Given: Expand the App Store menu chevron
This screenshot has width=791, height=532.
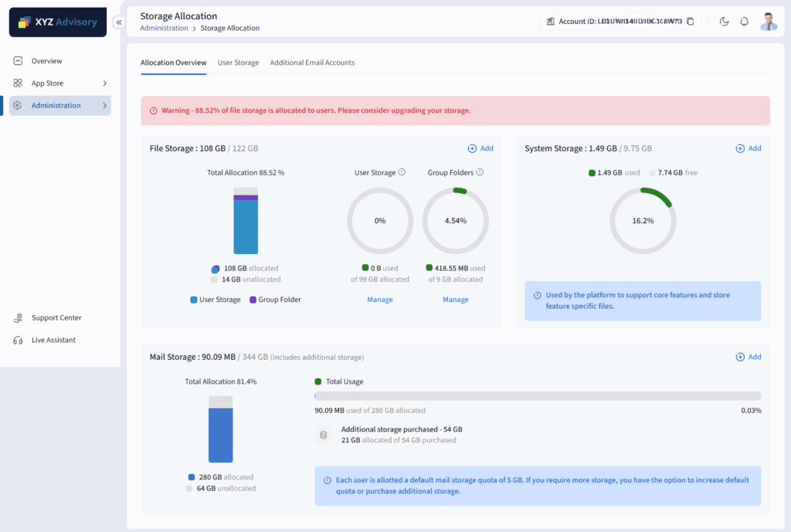Looking at the screenshot, I should click(104, 83).
